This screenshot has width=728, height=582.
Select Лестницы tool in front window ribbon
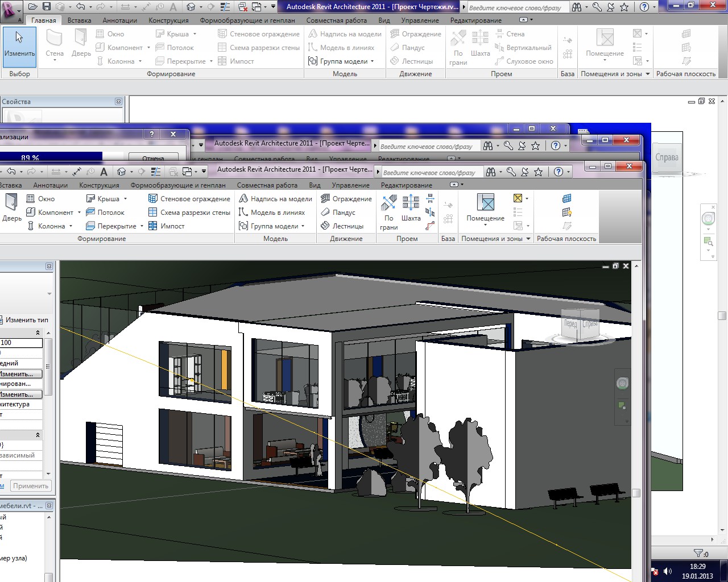tap(342, 226)
